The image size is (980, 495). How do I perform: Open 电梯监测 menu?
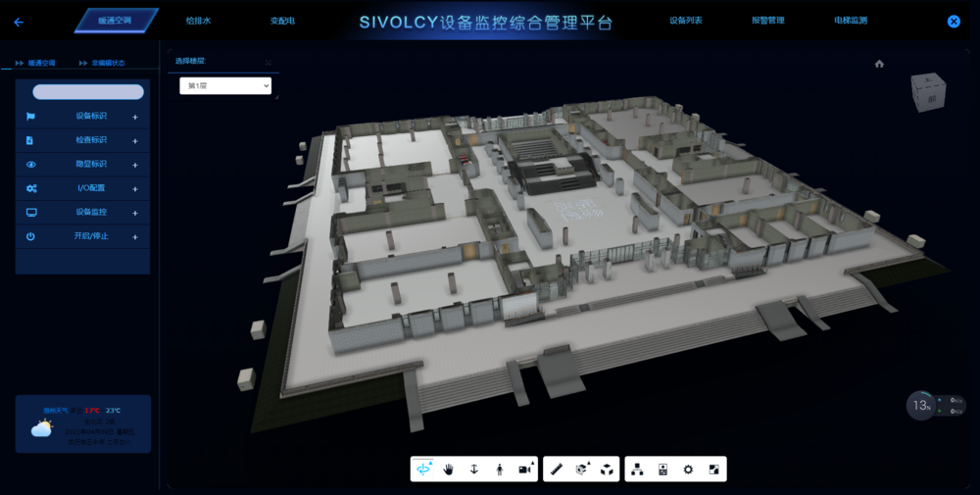(850, 21)
